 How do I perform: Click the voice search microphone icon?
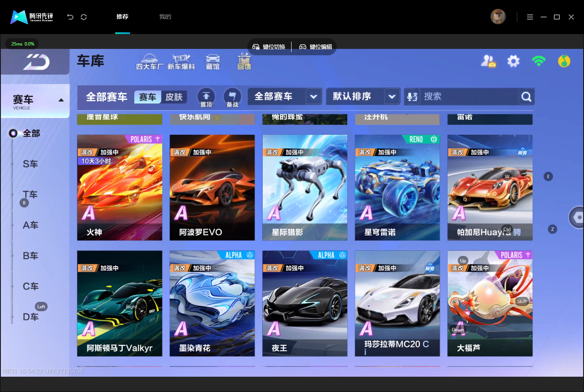pyautogui.click(x=412, y=97)
